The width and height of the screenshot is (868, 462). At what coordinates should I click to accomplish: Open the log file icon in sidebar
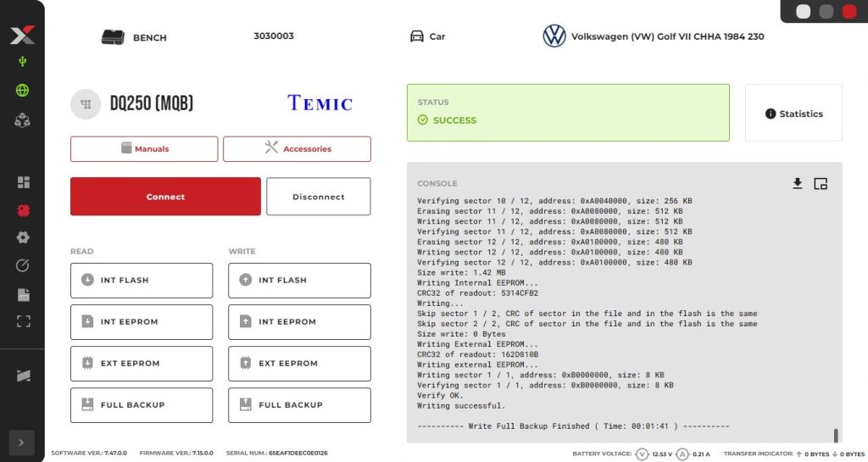pyautogui.click(x=23, y=294)
